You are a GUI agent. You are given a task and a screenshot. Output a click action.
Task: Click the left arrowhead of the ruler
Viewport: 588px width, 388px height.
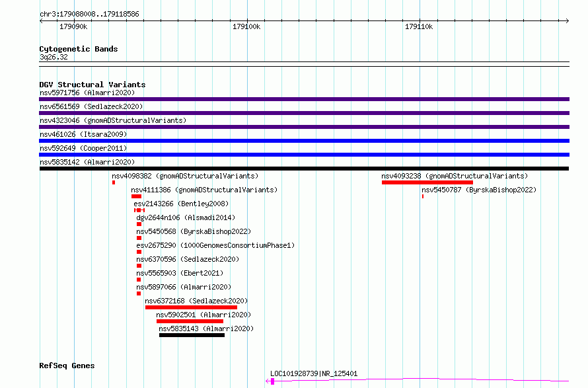[x=41, y=21]
